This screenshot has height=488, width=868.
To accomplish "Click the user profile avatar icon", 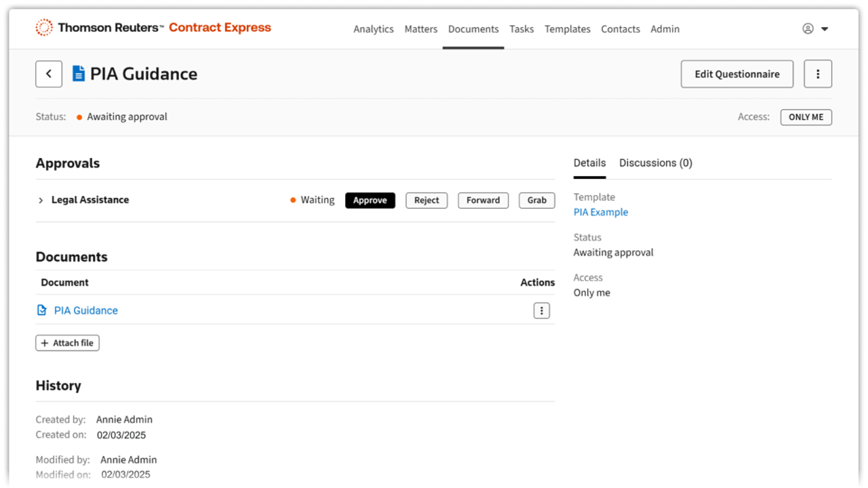I will click(808, 28).
